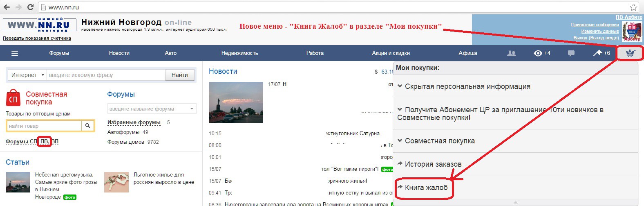The image size is (644, 206).
Task: Open Работа in the navigation menu
Action: [x=315, y=53]
